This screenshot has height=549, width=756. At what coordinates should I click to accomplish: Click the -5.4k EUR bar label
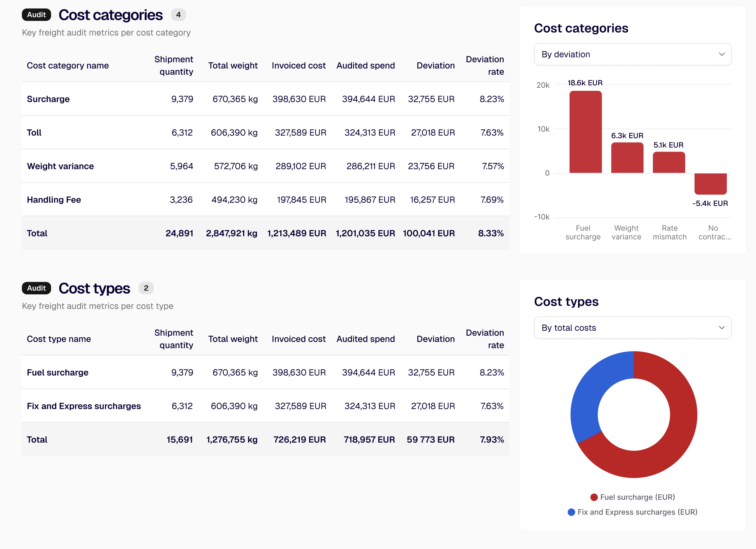[710, 204]
